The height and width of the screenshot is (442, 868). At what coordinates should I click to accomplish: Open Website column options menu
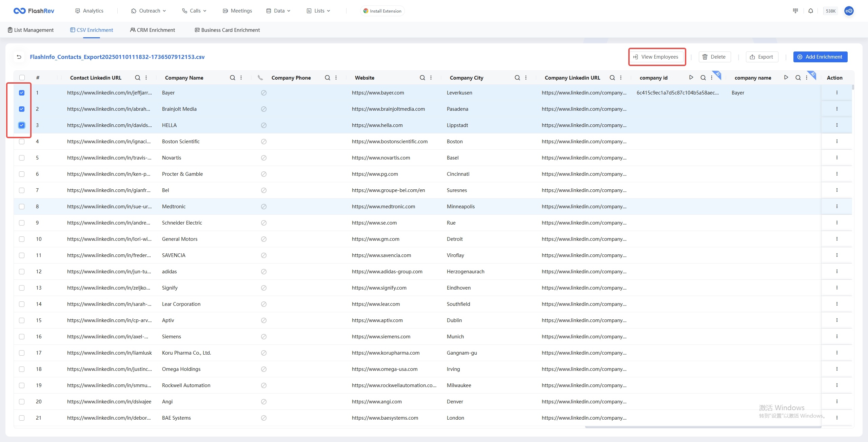coord(431,78)
